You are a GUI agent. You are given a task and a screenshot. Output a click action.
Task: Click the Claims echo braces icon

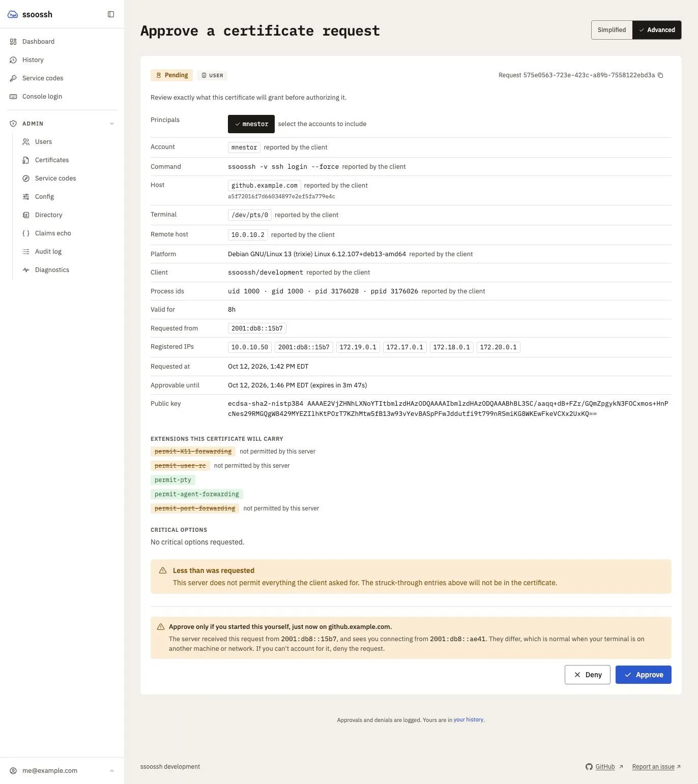click(26, 233)
